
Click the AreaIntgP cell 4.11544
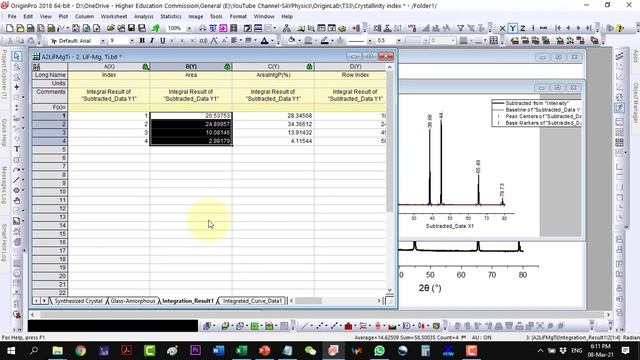273,141
